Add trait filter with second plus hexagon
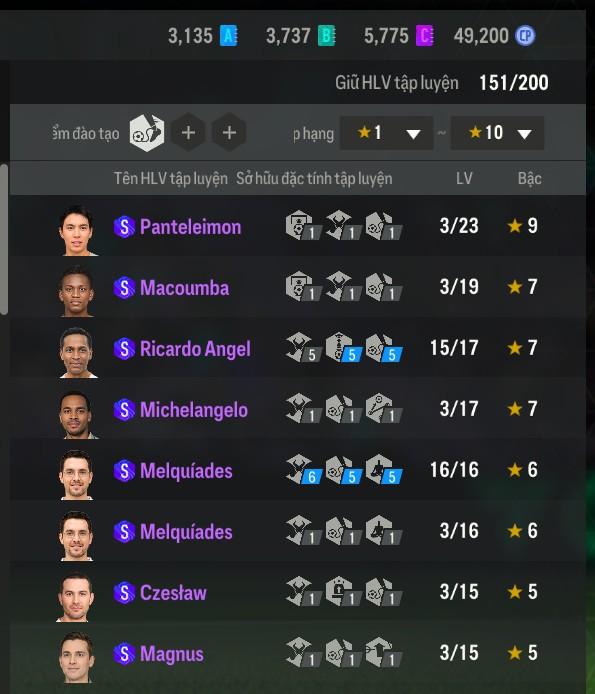 [x=229, y=133]
